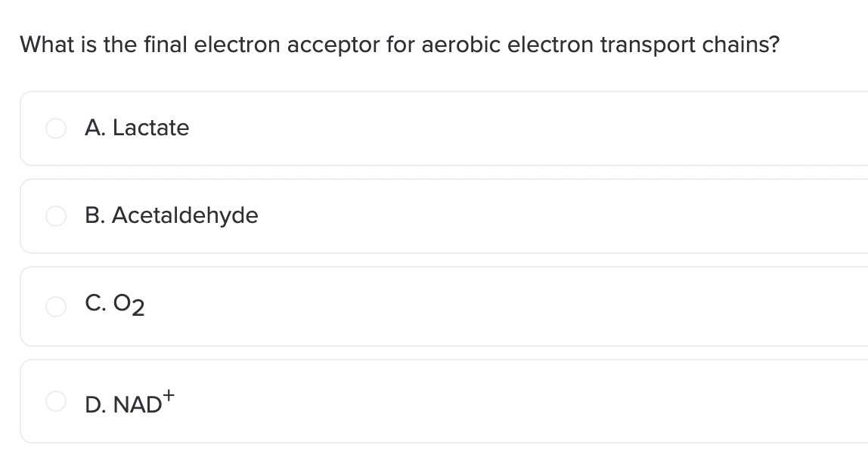Image resolution: width=868 pixels, height=476 pixels.
Task: Click the letter 'C.' option prefix
Action: pyautogui.click(x=95, y=303)
